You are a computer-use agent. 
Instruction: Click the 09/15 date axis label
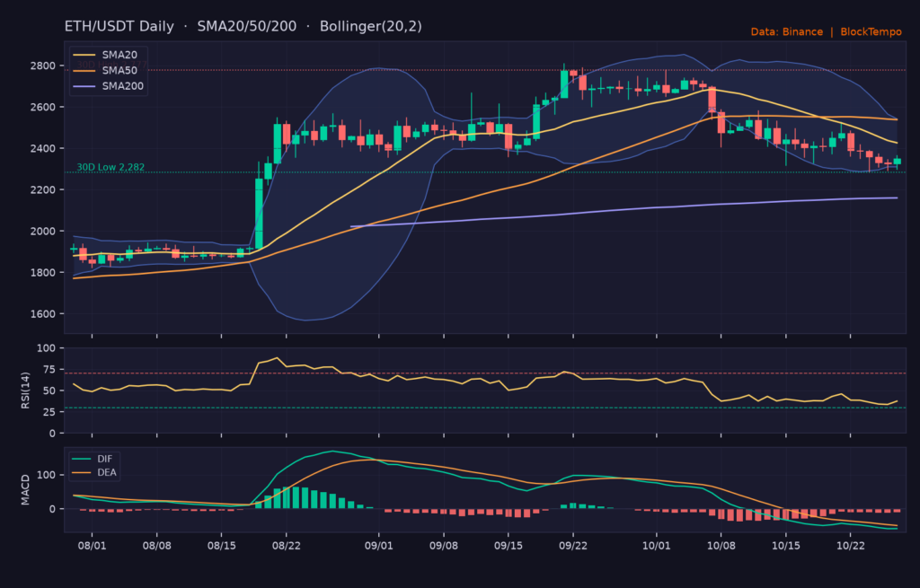coord(509,545)
